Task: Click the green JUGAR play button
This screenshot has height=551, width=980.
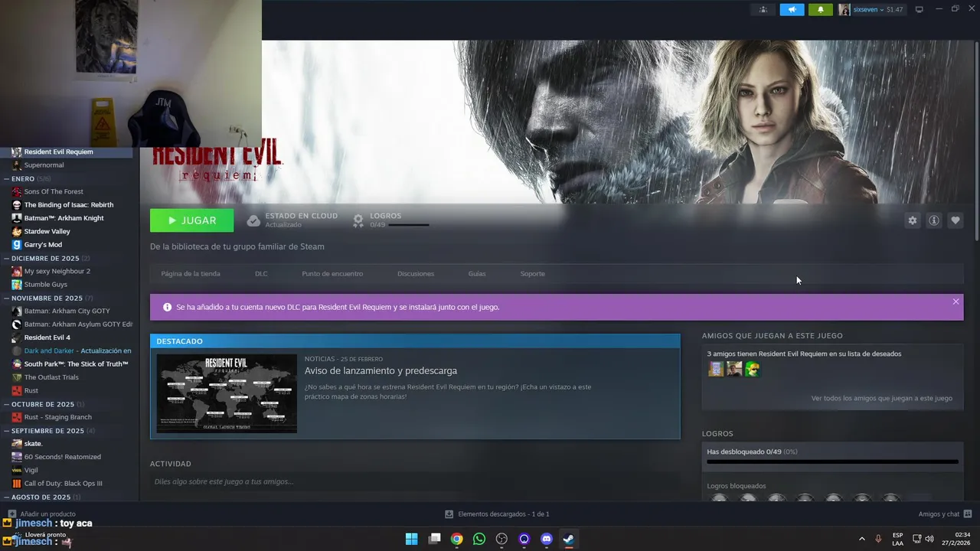Action: (x=192, y=220)
